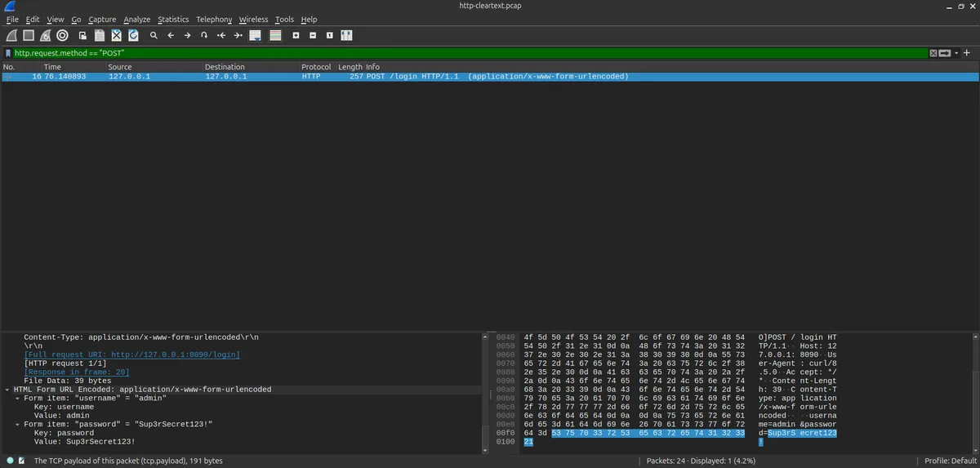Select packet 16 POST /login row
980x468 pixels.
[489, 77]
